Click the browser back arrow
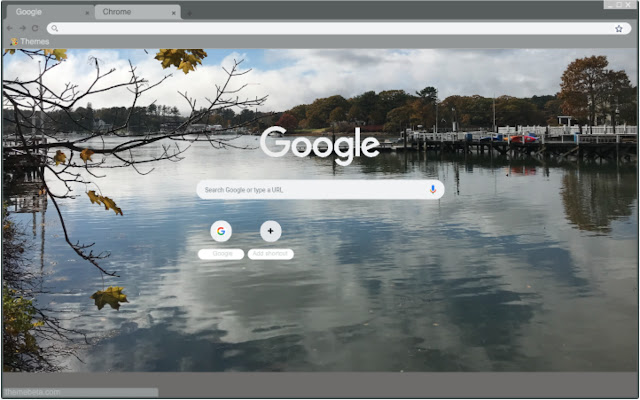 coord(9,28)
